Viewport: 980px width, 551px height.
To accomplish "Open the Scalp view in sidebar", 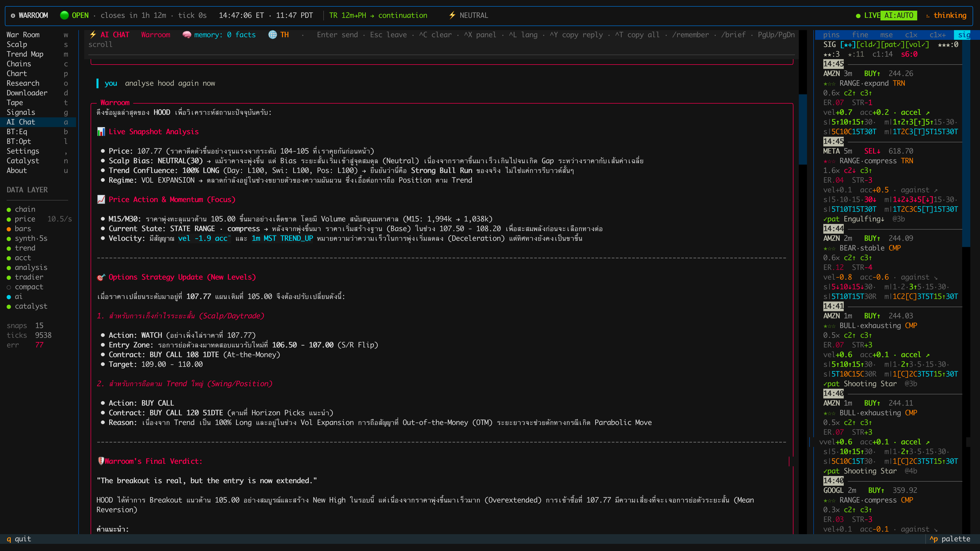I will click(x=38, y=44).
